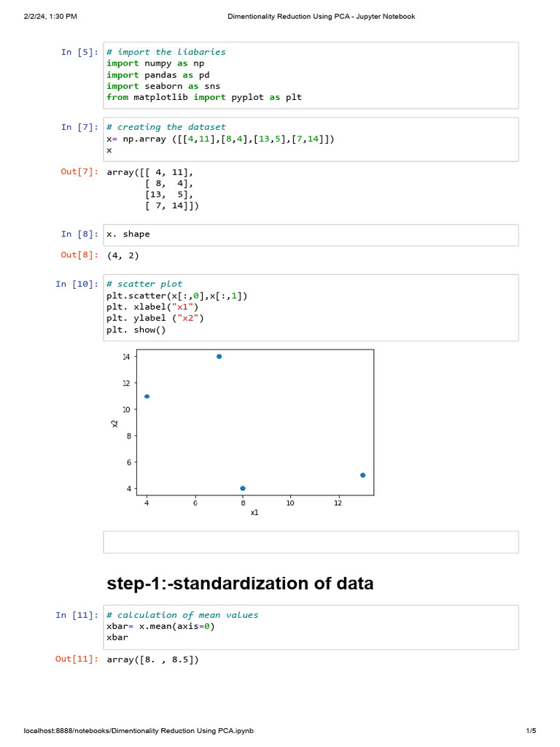Click the scatter point at x1=8, x2=4
Screen dimensions: 560x747
[243, 488]
